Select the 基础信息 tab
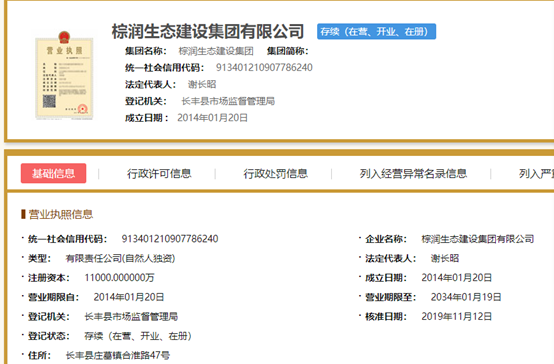The image size is (554, 364). (x=53, y=173)
